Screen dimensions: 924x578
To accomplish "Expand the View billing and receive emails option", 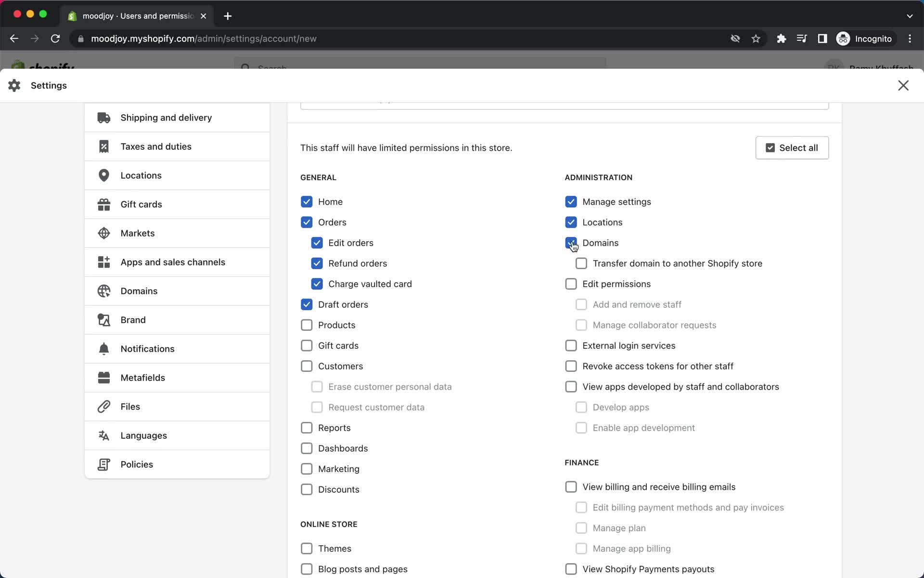I will click(x=571, y=487).
